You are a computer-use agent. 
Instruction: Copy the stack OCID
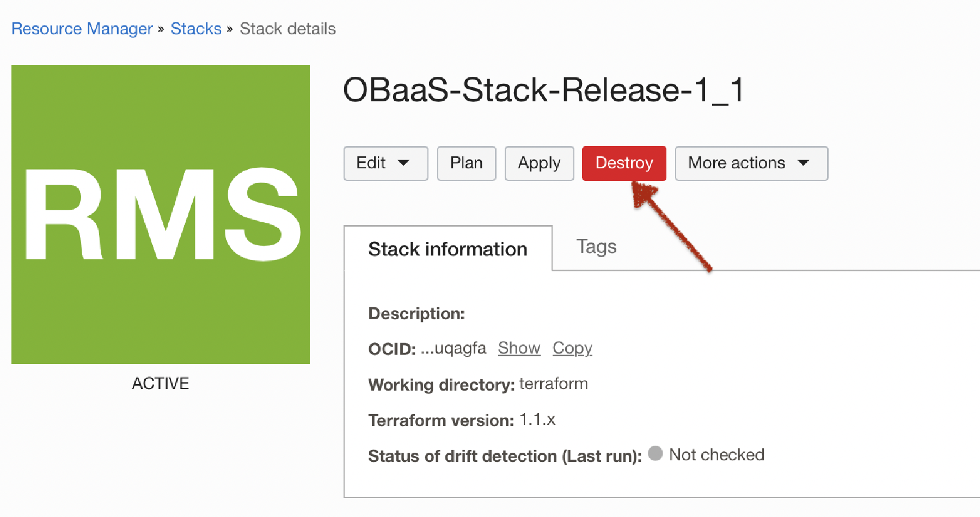click(572, 348)
